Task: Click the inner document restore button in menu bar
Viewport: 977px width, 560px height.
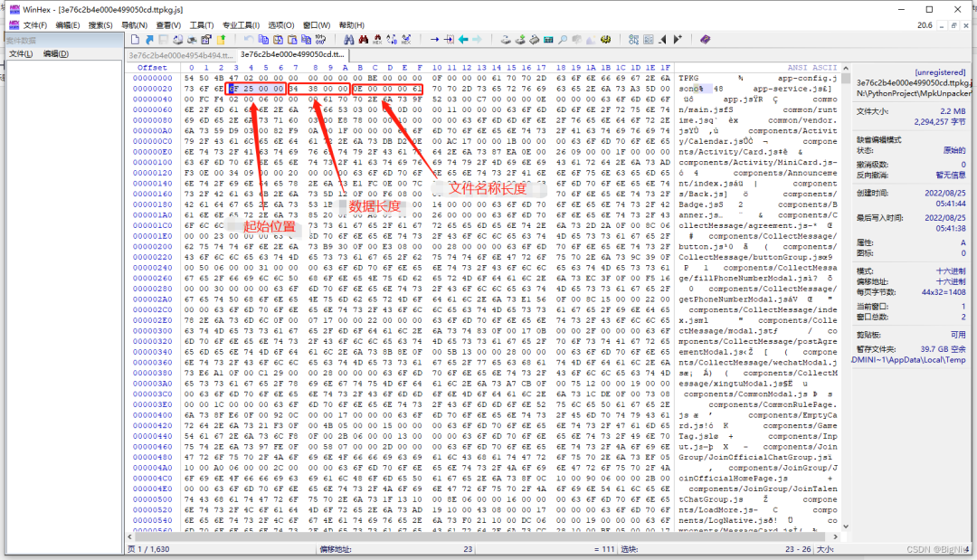Action: click(x=954, y=25)
